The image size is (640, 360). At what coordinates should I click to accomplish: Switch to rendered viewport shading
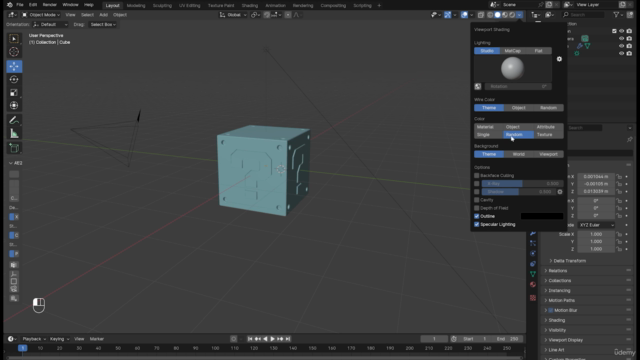[512, 15]
